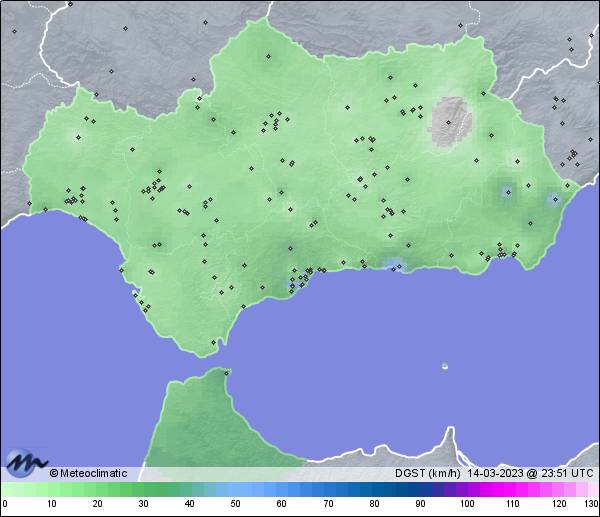Click the scale value 50
The image size is (600, 517).
pyautogui.click(x=235, y=503)
